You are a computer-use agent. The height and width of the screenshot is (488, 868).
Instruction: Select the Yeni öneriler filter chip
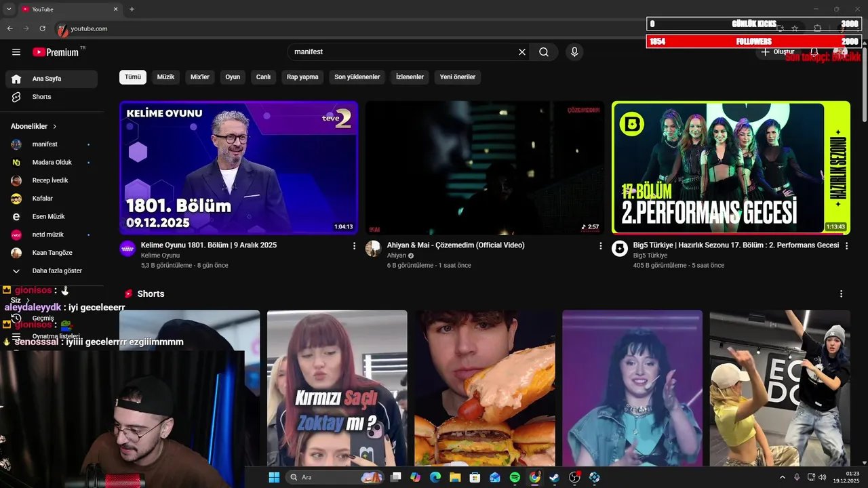pyautogui.click(x=458, y=77)
